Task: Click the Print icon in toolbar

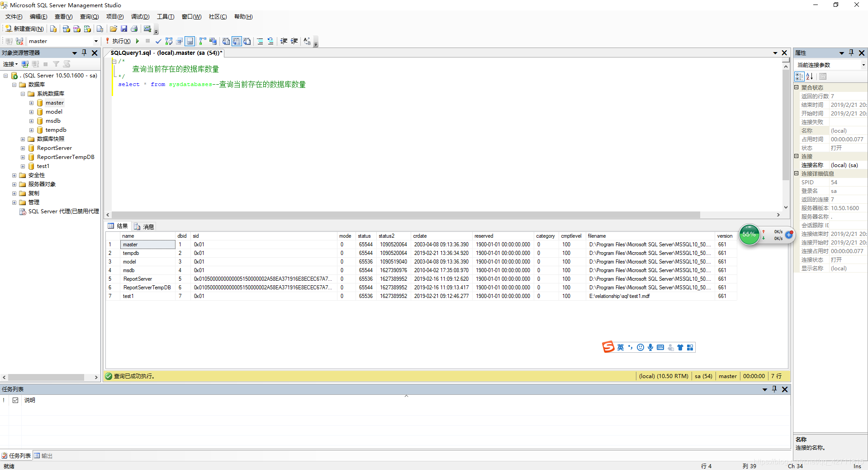Action: pyautogui.click(x=134, y=29)
